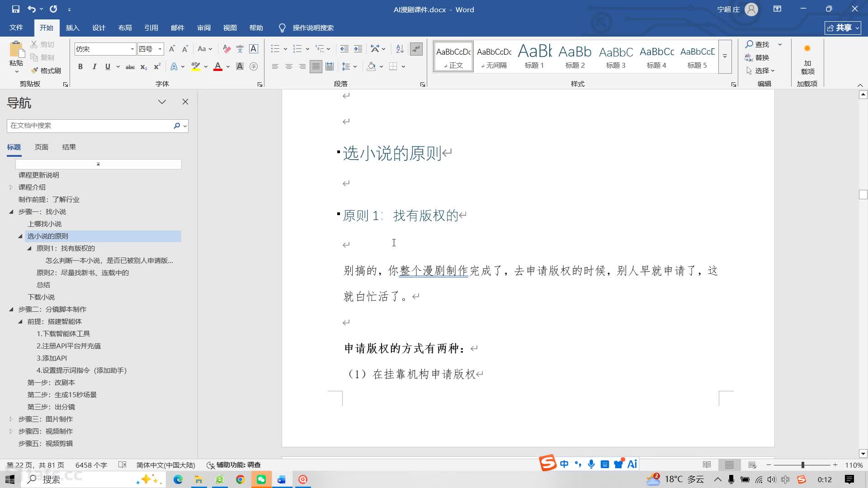Apply Format Painter (格式刷)

(x=46, y=70)
